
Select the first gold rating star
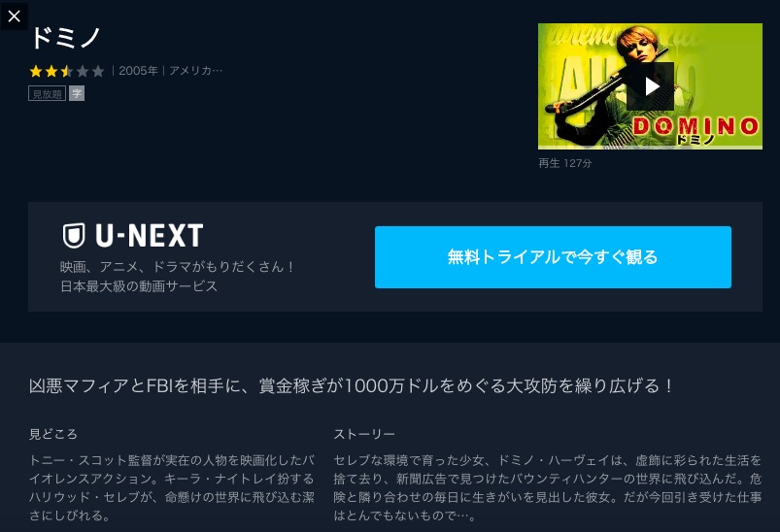(36, 71)
